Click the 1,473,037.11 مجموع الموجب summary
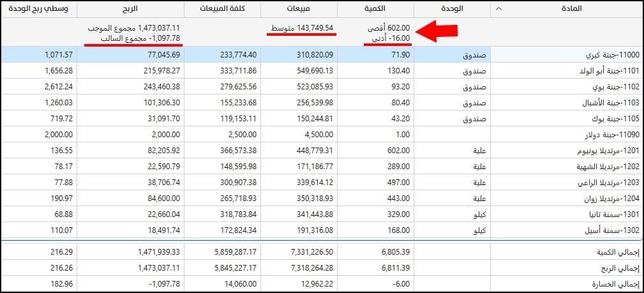The width and height of the screenshot is (644, 293). tap(134, 28)
